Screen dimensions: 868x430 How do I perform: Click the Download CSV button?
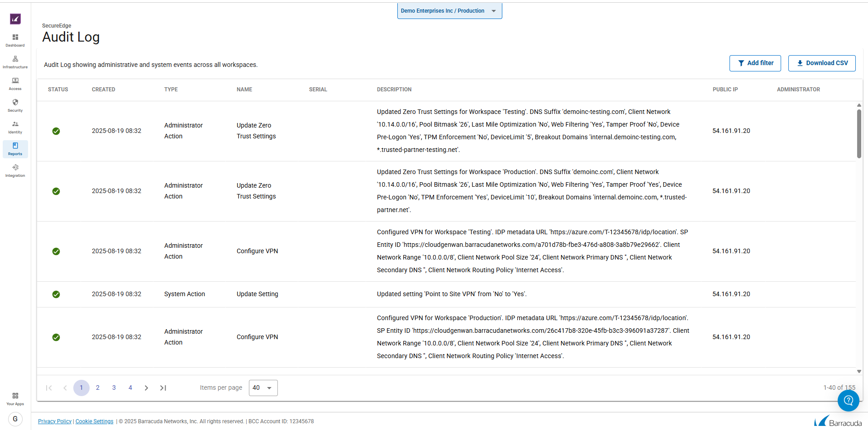821,63
